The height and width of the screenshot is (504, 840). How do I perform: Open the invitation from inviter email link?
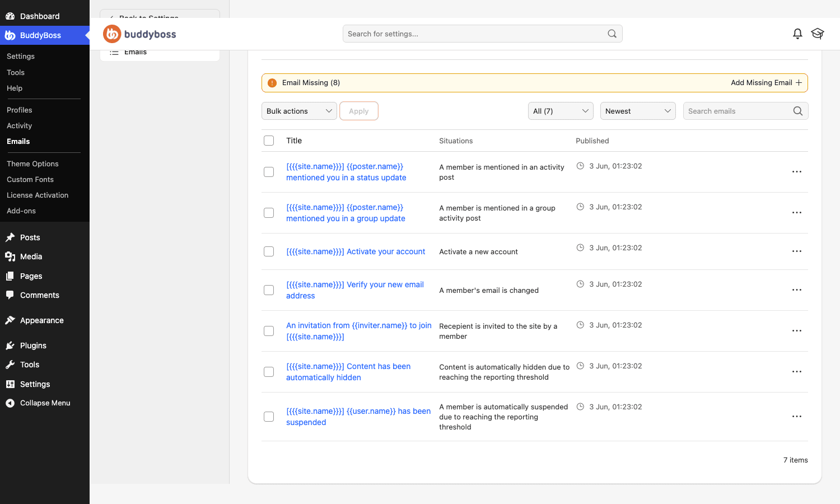359,331
